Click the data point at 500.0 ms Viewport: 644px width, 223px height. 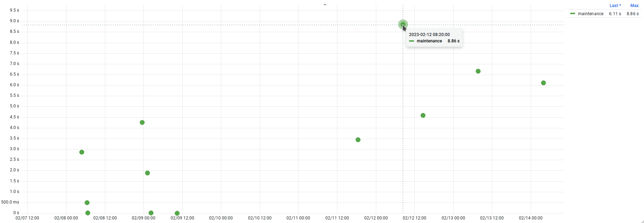coord(87,203)
